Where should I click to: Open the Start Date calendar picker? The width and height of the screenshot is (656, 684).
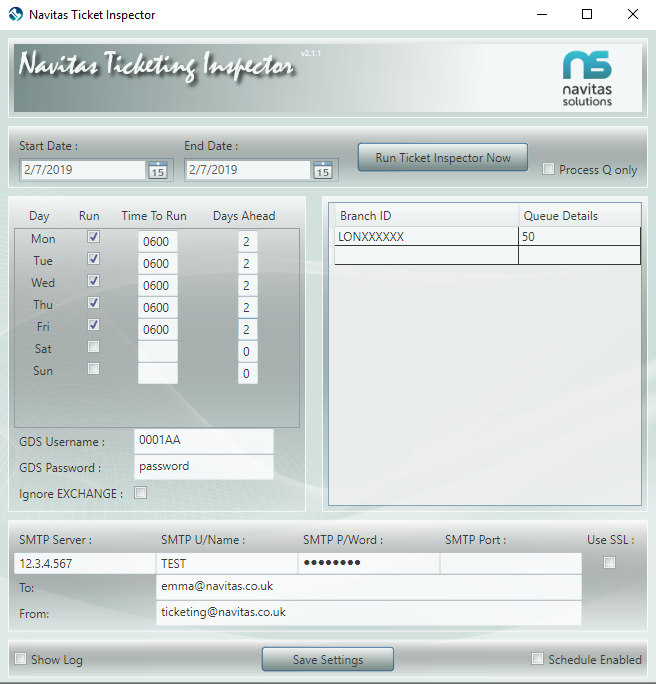157,170
